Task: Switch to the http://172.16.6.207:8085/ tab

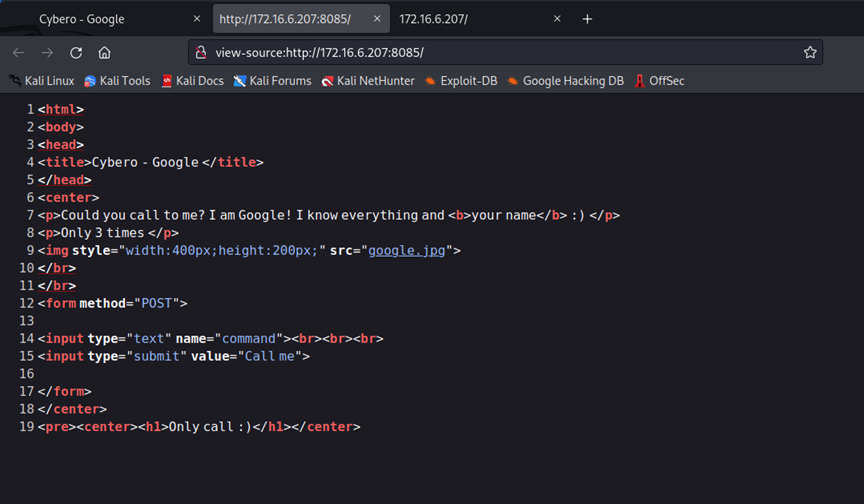Action: tap(301, 19)
